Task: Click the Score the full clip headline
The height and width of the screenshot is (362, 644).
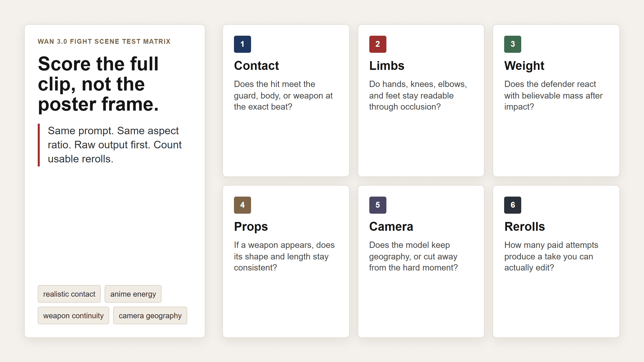Action: [x=98, y=84]
